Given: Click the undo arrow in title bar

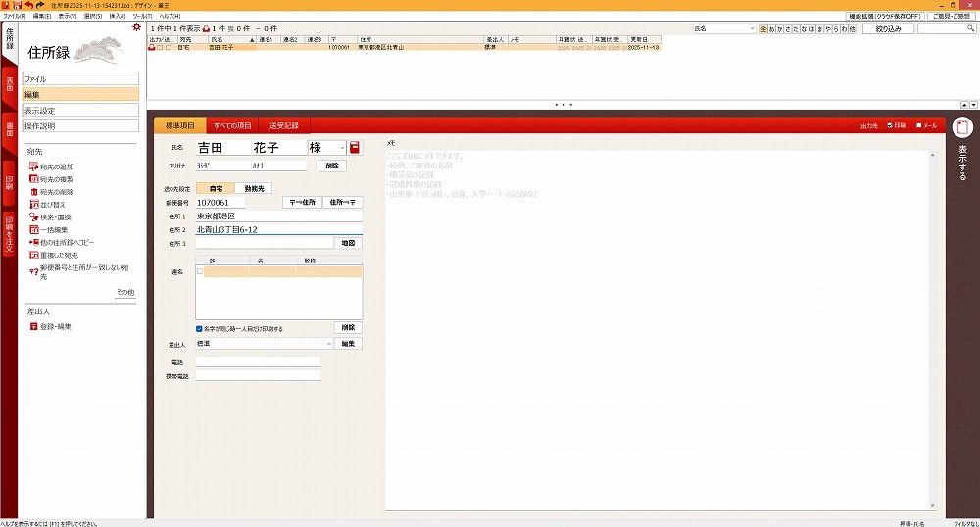Looking at the screenshot, I should coord(28,5).
